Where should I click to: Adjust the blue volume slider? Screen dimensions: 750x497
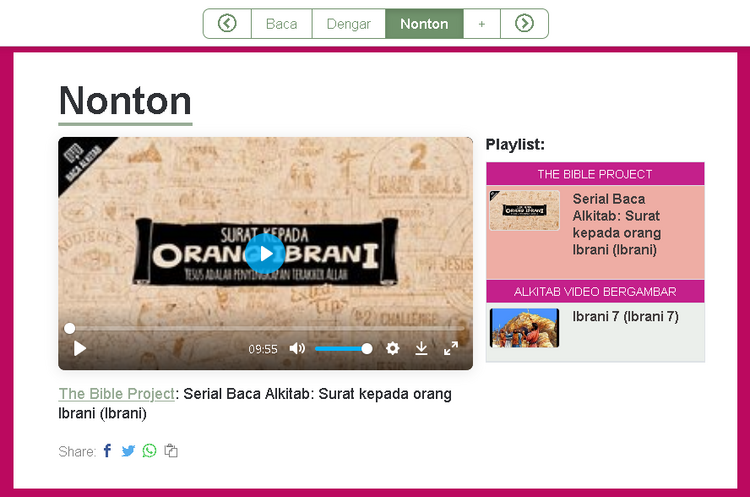pyautogui.click(x=343, y=349)
